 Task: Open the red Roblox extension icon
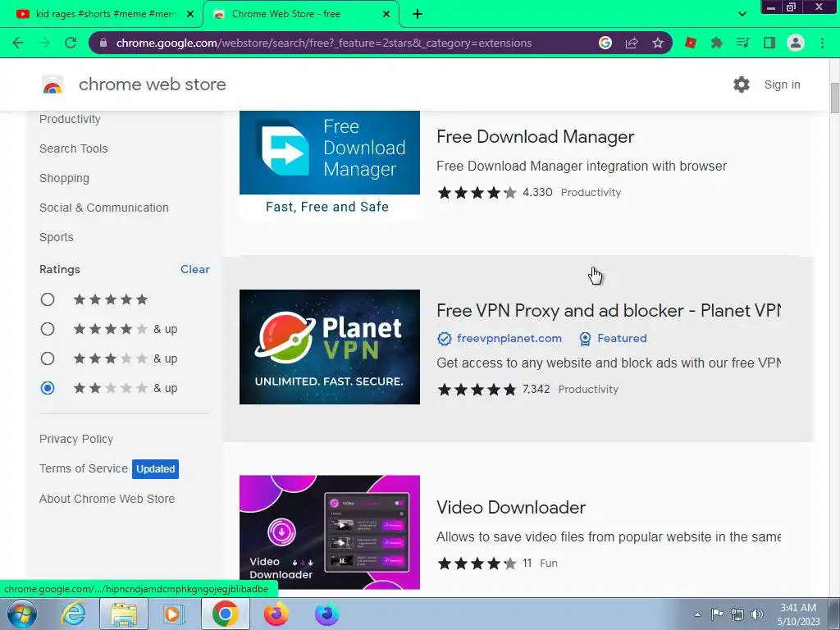(690, 43)
